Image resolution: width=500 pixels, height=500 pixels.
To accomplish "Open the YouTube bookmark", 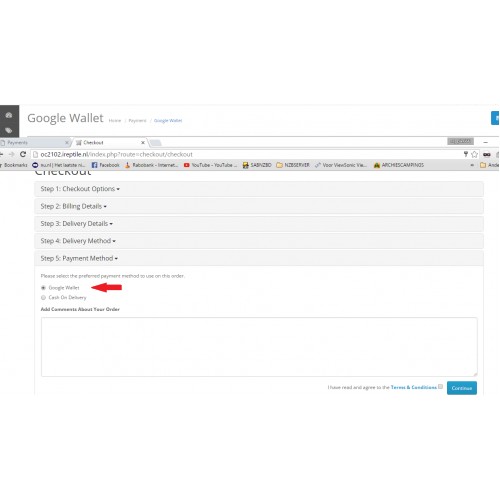I will [210, 165].
